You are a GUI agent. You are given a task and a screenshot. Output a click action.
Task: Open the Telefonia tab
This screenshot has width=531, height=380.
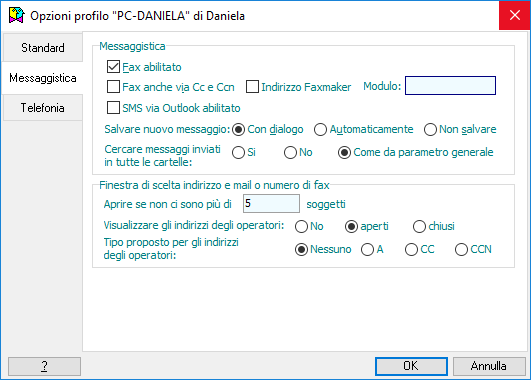[x=43, y=108]
